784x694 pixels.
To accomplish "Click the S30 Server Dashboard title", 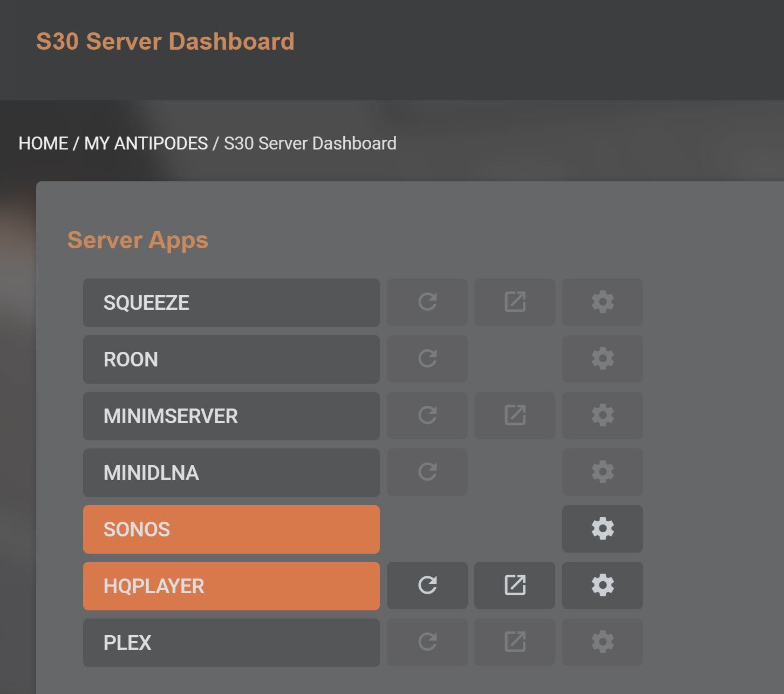I will pos(165,42).
